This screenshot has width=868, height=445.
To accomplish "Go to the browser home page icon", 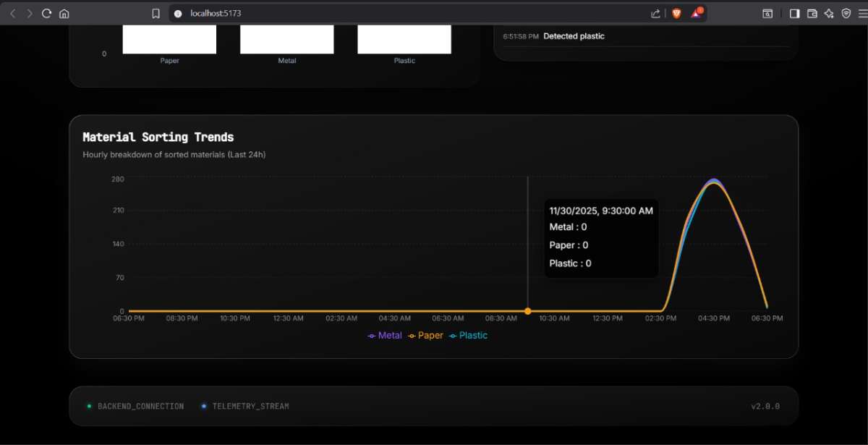I will click(64, 13).
